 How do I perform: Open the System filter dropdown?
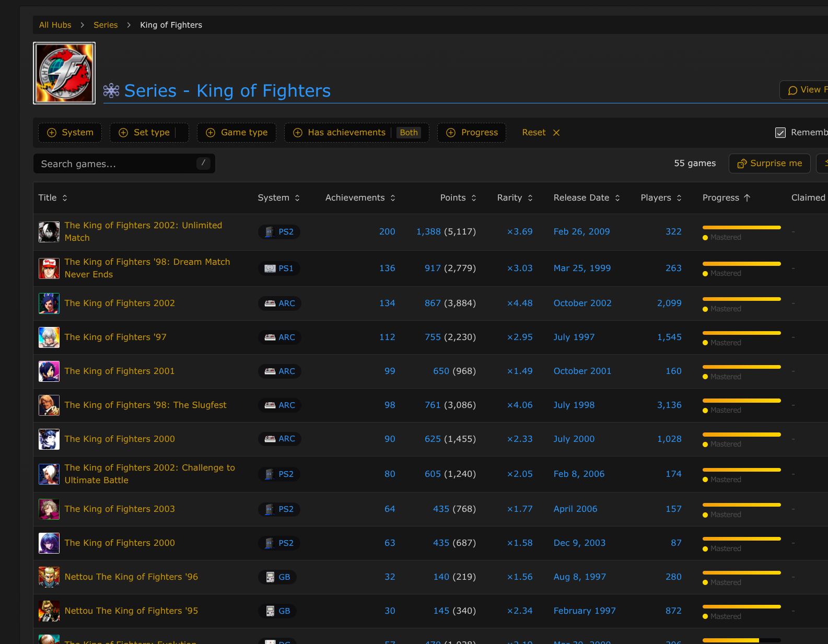(x=70, y=133)
